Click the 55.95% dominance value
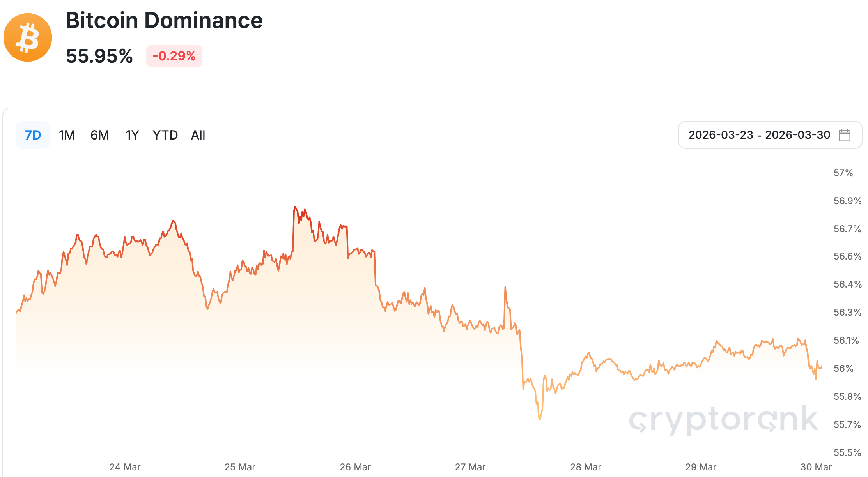 (x=99, y=56)
